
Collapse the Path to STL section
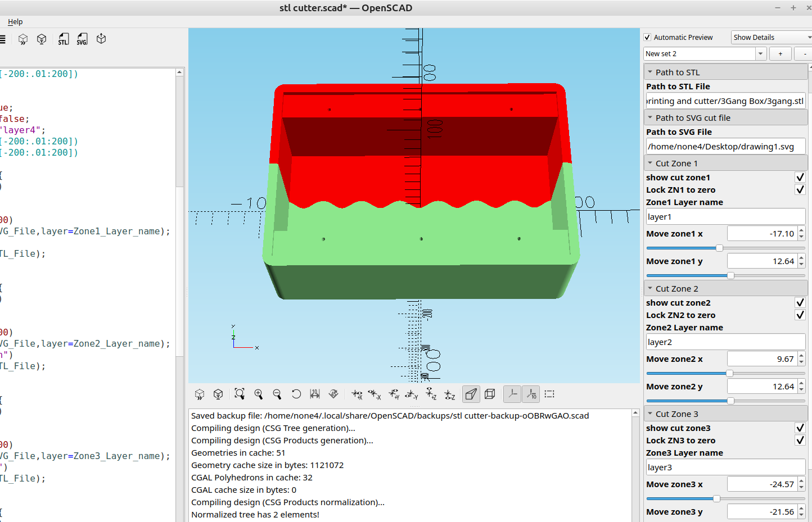click(x=725, y=72)
